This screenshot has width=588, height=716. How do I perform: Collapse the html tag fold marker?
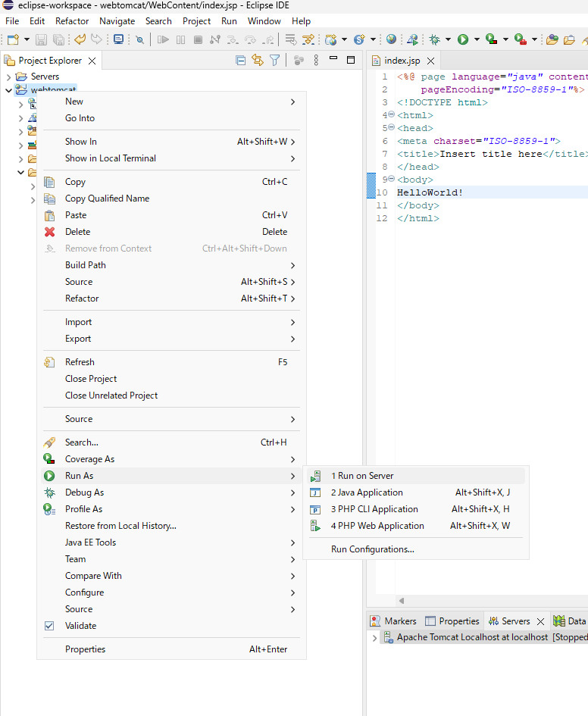click(x=391, y=115)
